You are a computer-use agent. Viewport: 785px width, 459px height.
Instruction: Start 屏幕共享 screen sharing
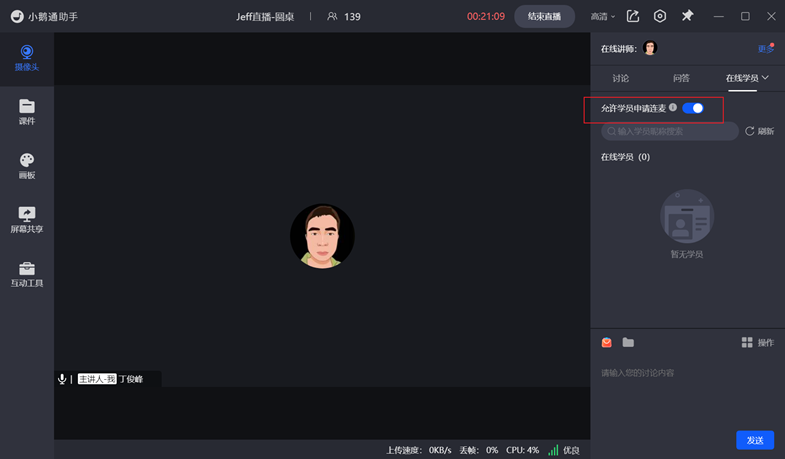(27, 220)
